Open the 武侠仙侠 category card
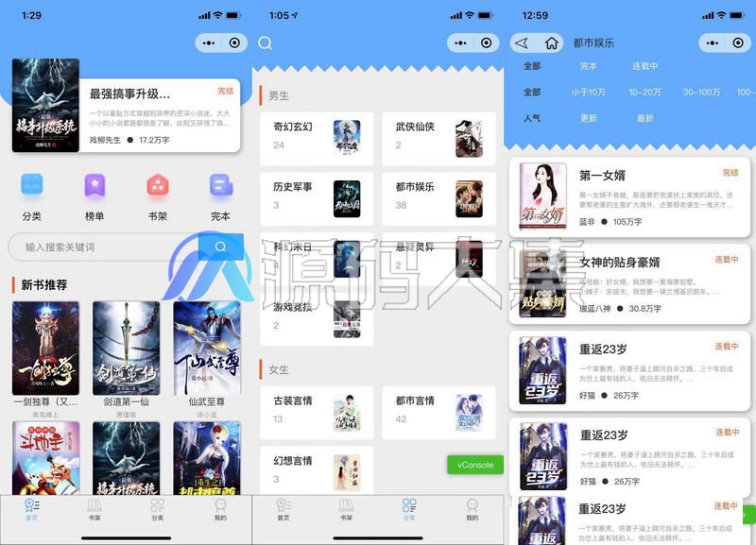756x545 pixels. (x=439, y=139)
